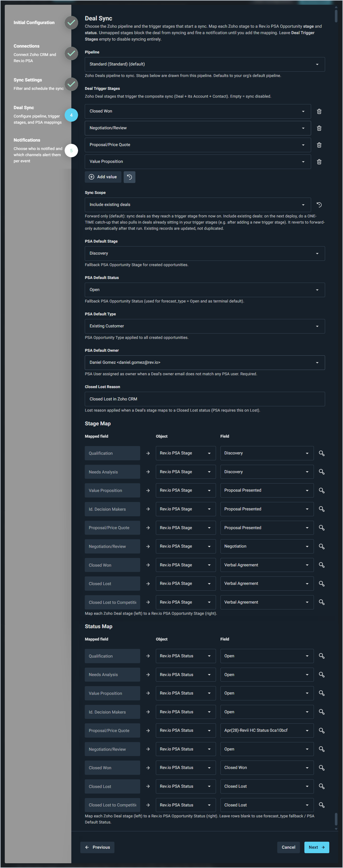Search Status Map field for Qualification row

coord(321,656)
